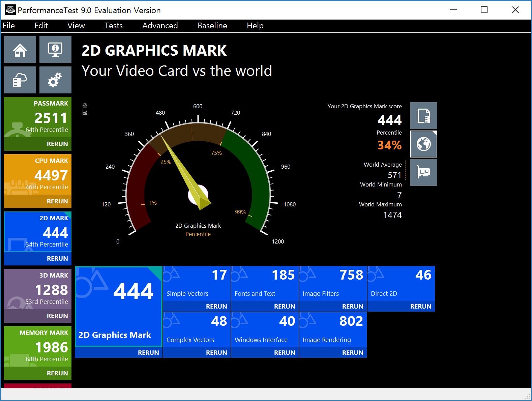Click the World Maximum 1474 value
This screenshot has width=532, height=401.
coord(392,215)
